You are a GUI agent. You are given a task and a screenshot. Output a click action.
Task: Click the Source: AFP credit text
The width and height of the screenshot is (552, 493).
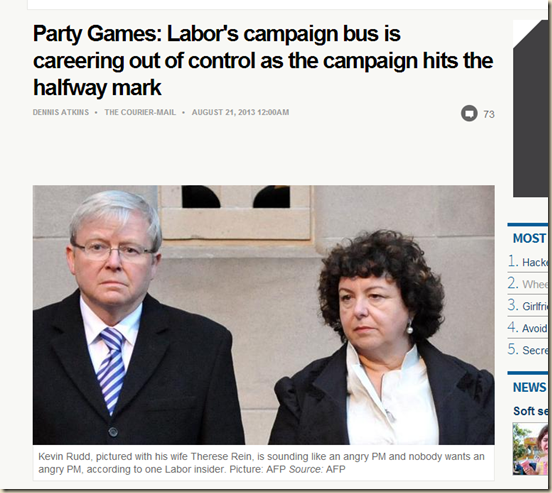[x=317, y=469]
